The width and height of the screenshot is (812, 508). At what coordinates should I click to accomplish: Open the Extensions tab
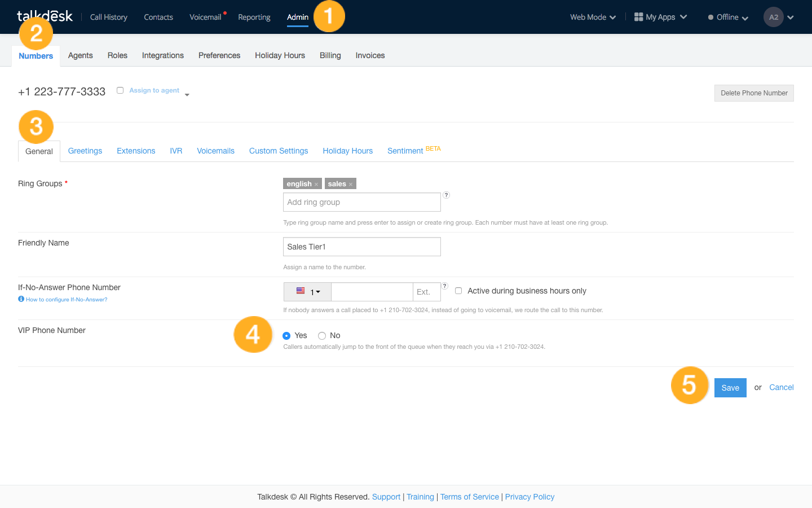136,151
